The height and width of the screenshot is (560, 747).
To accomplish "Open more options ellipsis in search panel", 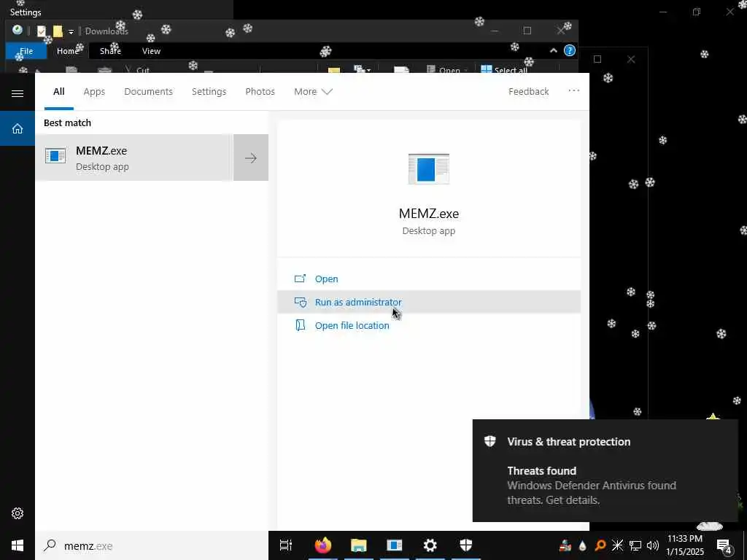I will [x=573, y=91].
